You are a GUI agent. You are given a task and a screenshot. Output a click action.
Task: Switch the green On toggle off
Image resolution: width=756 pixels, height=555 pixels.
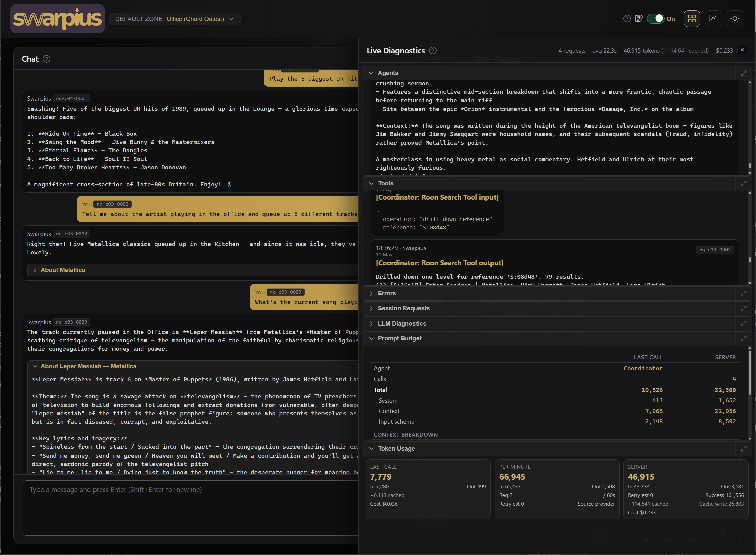pyautogui.click(x=655, y=19)
